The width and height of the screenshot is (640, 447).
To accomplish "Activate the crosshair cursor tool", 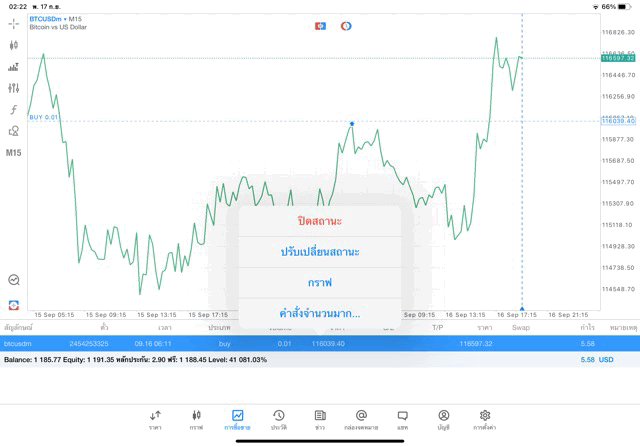I will [x=14, y=23].
